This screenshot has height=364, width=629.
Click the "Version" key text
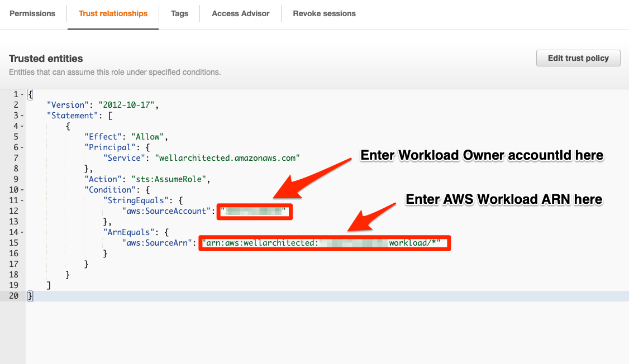[x=68, y=105]
